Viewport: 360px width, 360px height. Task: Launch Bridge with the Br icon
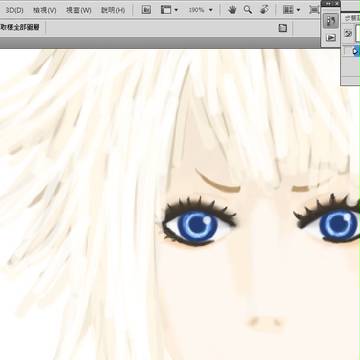pyautogui.click(x=146, y=10)
